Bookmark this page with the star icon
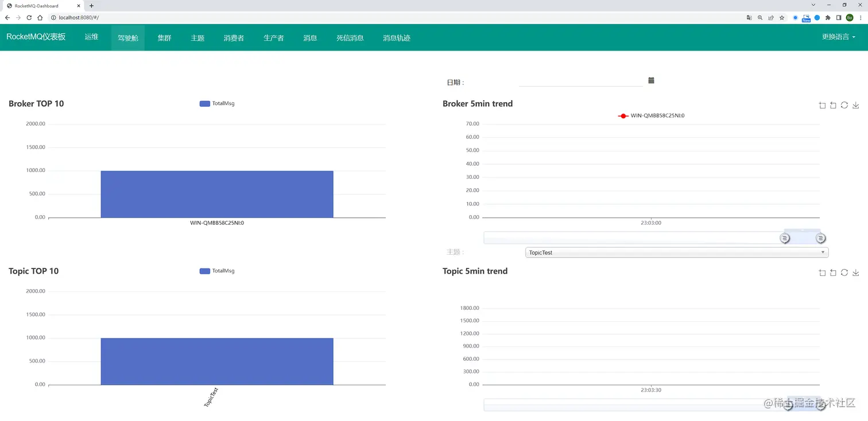The width and height of the screenshot is (868, 421). pyautogui.click(x=782, y=18)
